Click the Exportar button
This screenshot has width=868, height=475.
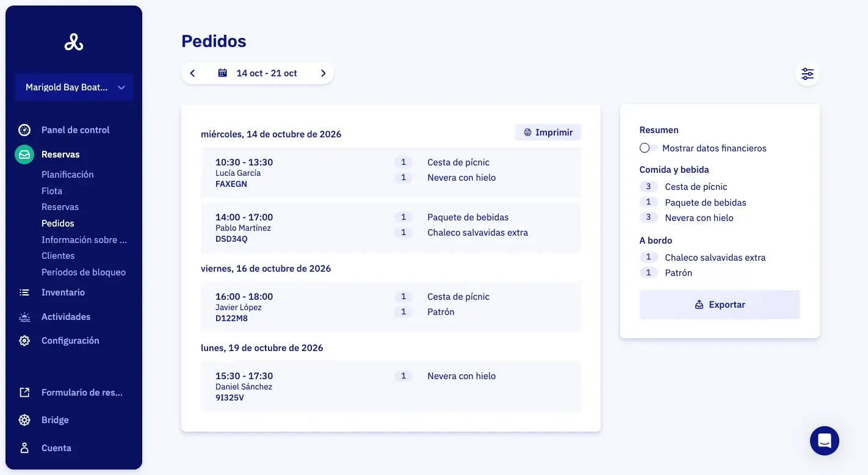pyautogui.click(x=720, y=305)
